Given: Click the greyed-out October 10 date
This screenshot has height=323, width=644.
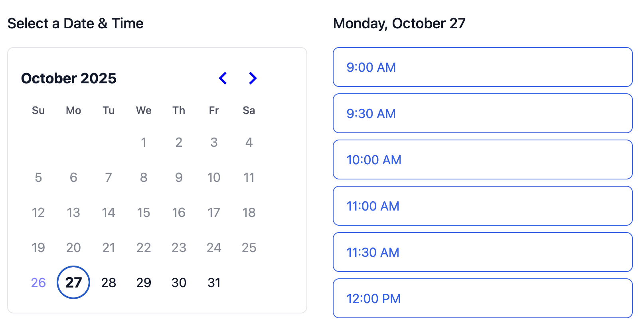Looking at the screenshot, I should (214, 177).
